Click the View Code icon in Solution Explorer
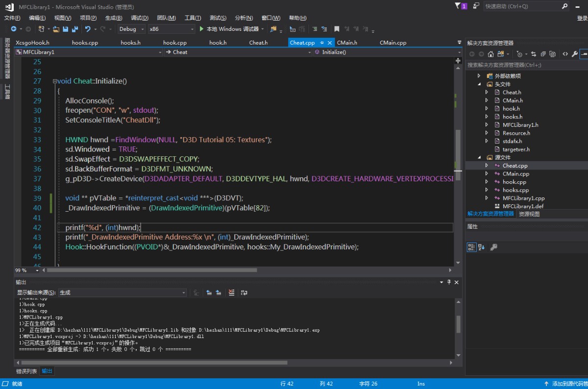 (565, 54)
